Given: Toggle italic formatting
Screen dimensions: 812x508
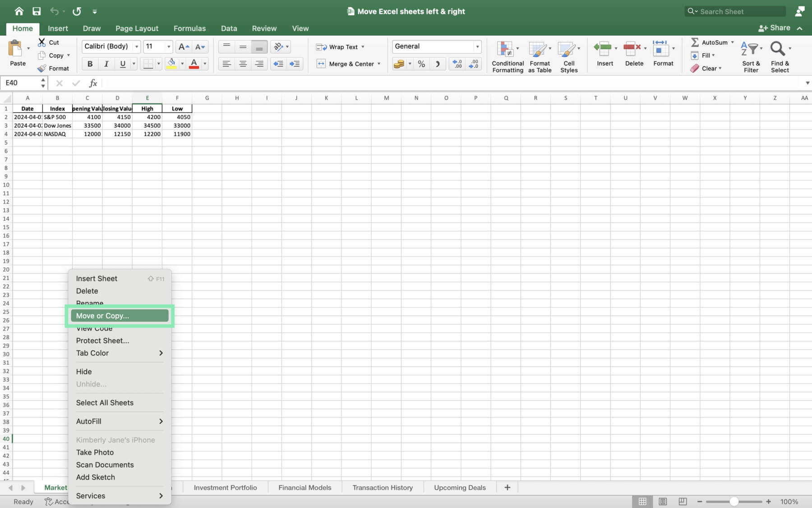Looking at the screenshot, I should [106, 64].
